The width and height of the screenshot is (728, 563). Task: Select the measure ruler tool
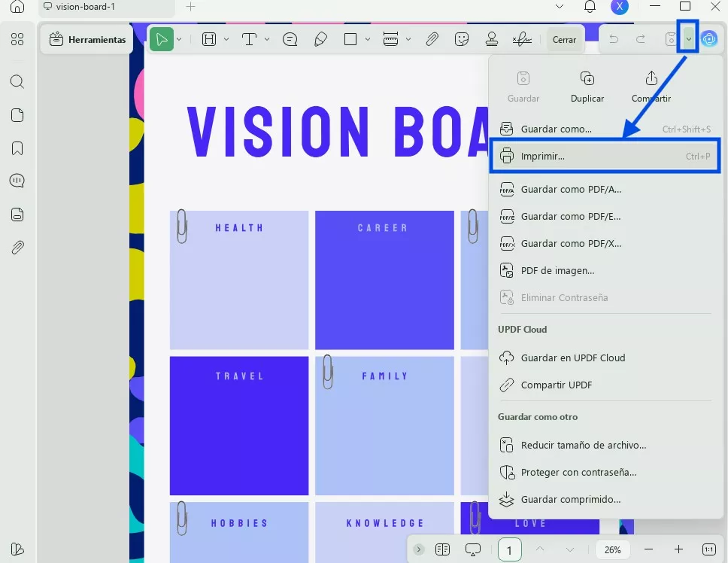[390, 39]
